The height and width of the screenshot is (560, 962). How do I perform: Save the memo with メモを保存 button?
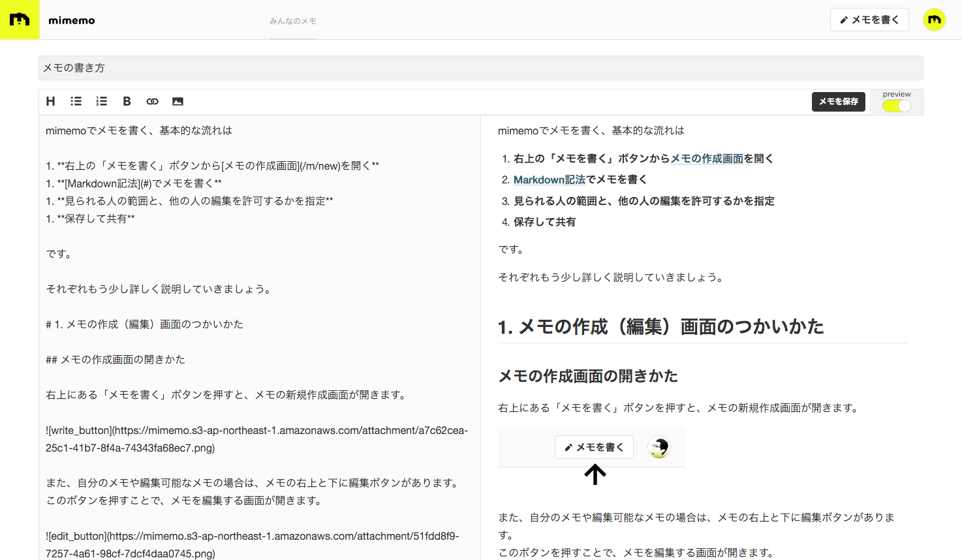pos(839,101)
